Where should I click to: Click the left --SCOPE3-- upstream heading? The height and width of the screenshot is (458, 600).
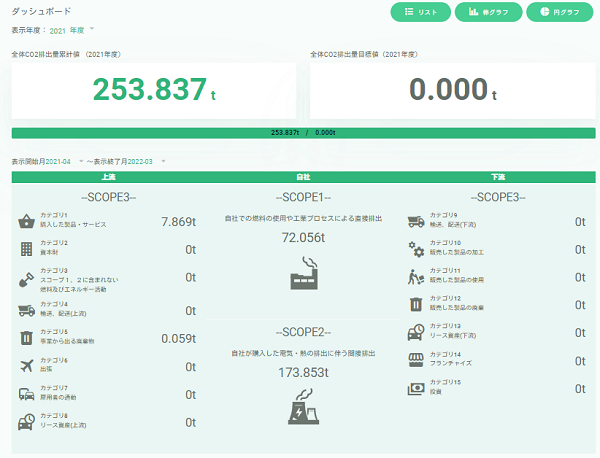[109, 197]
